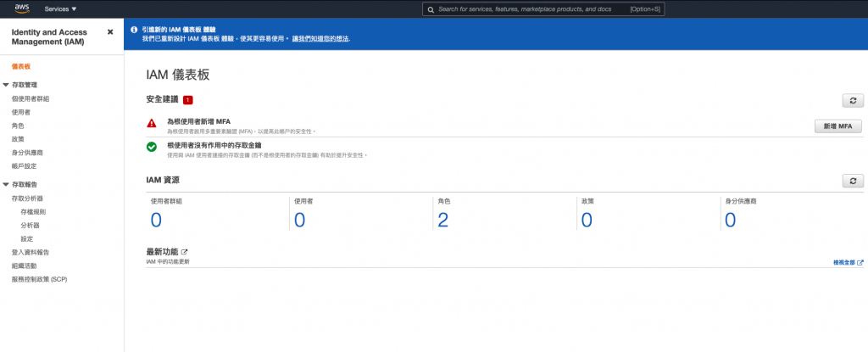
Task: Click the 角色 count of 2
Action: (442, 220)
